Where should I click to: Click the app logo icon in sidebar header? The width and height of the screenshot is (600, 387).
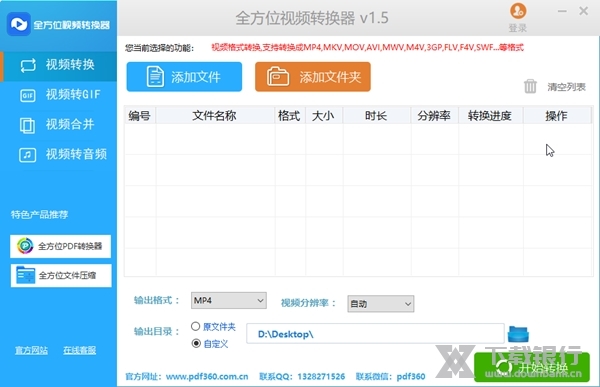tap(18, 24)
